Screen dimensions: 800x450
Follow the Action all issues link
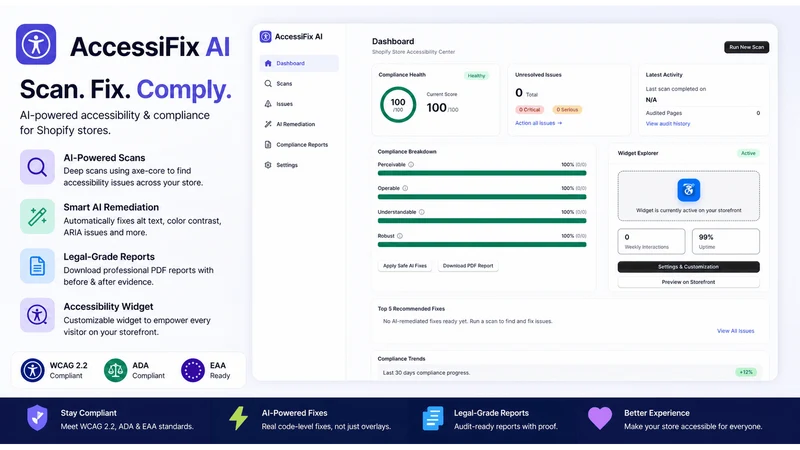[538, 123]
